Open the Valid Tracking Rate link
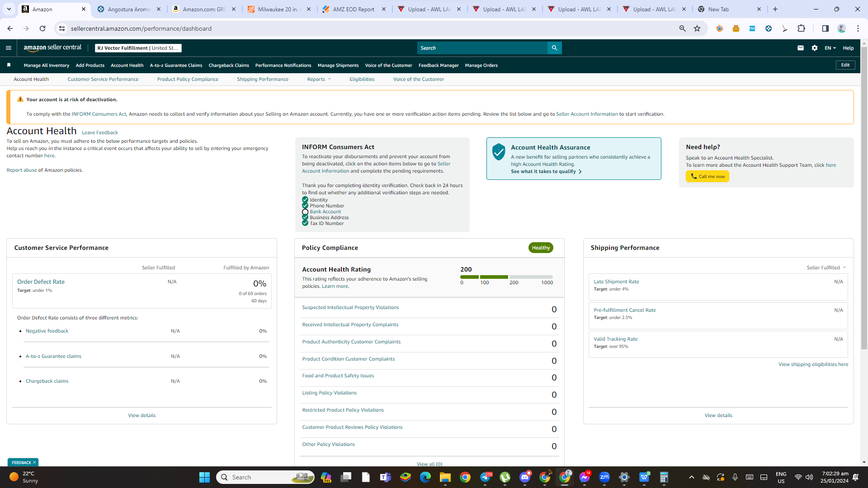 click(615, 339)
